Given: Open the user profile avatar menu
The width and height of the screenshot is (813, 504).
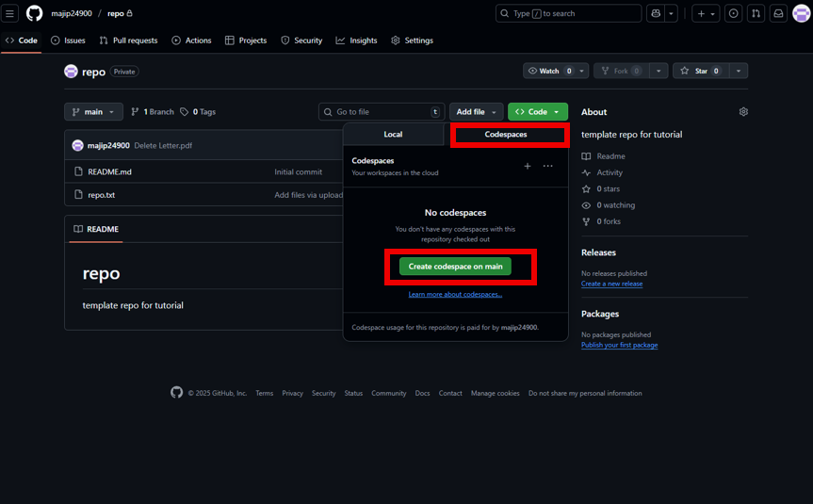Looking at the screenshot, I should pyautogui.click(x=801, y=13).
